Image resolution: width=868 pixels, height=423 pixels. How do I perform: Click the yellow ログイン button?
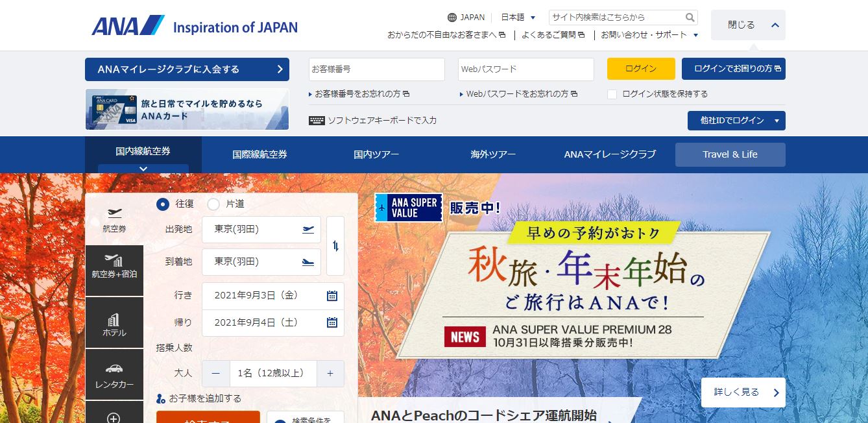click(641, 69)
